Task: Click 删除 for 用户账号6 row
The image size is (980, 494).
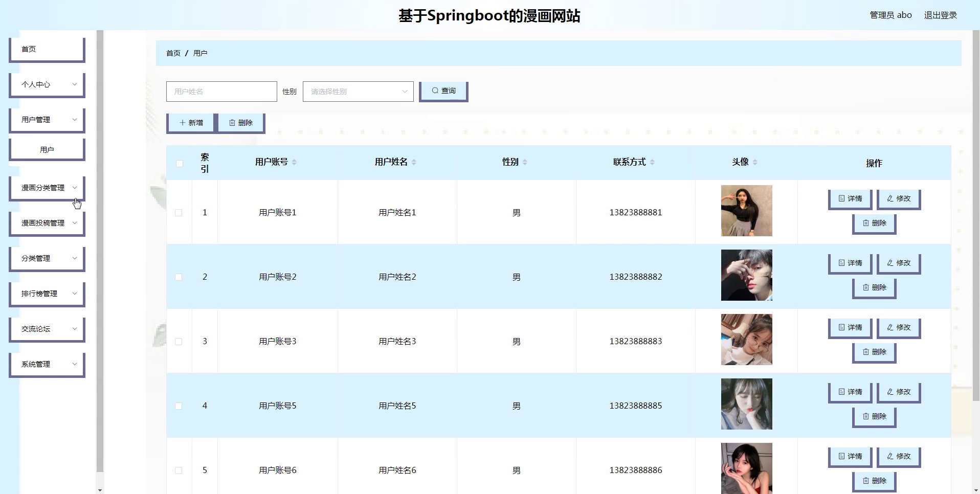Action: click(x=874, y=482)
